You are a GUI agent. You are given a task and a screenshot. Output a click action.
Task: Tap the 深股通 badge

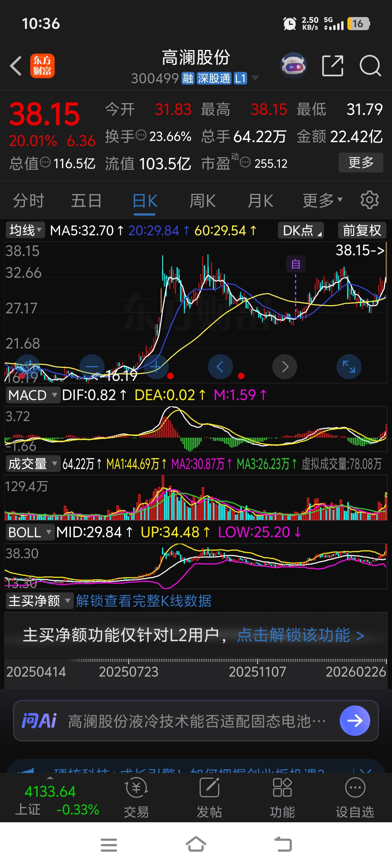[x=214, y=78]
